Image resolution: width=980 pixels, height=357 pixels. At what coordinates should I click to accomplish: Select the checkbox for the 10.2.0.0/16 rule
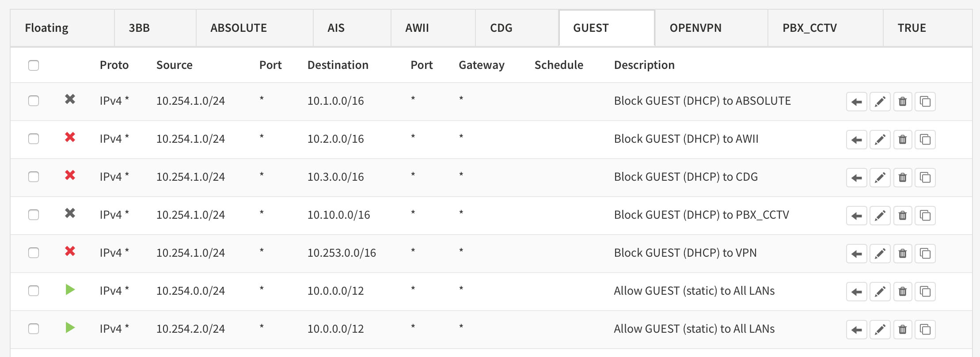[x=34, y=139]
